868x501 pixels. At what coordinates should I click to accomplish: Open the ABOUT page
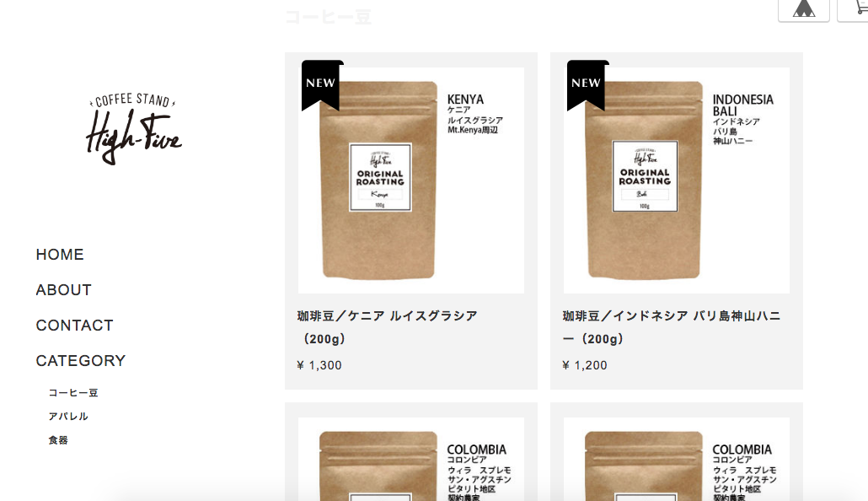(x=64, y=290)
